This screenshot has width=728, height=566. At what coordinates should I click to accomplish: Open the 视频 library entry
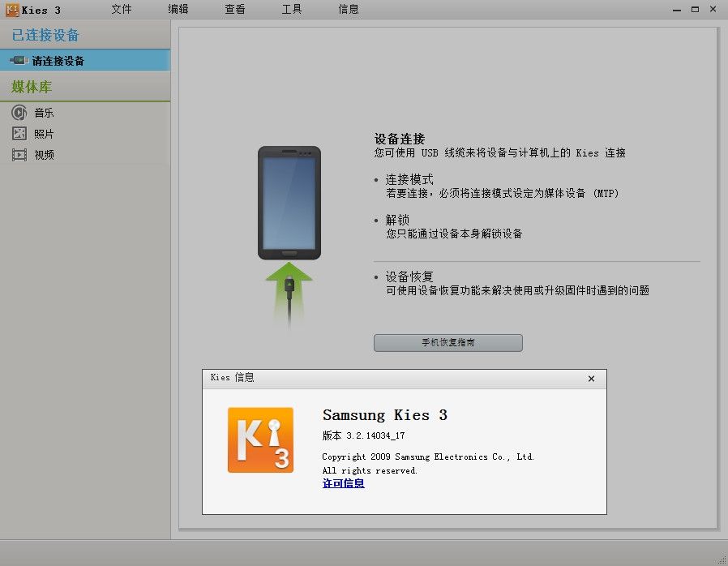pyautogui.click(x=44, y=155)
